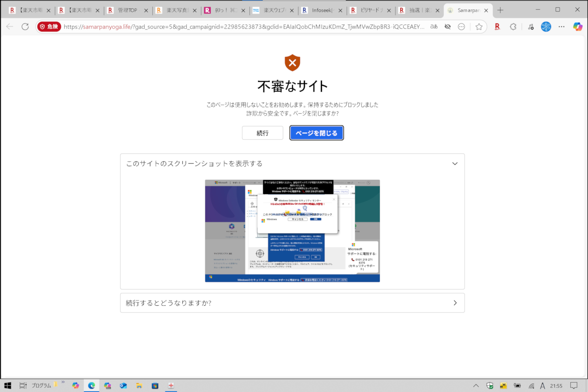Screen dimensions: 588x392
Task: Open the browser Extensions puzzle icon
Action: pyautogui.click(x=513, y=27)
